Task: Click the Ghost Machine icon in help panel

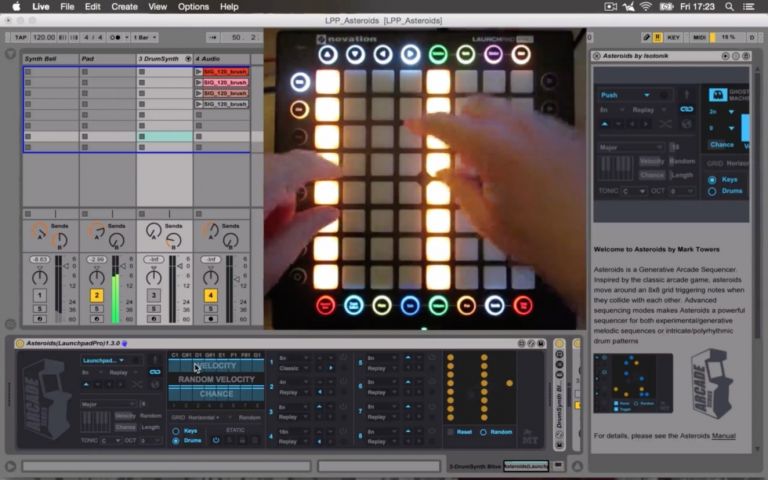Action: pyautogui.click(x=718, y=95)
